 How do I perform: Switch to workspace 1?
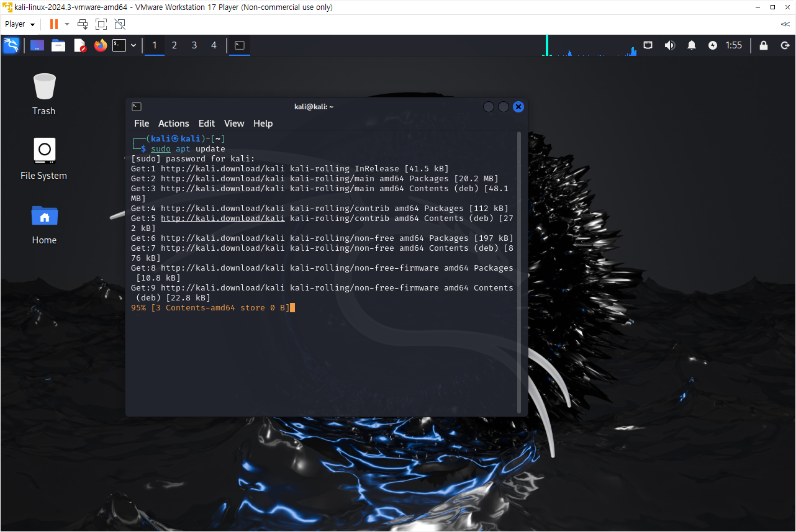[x=155, y=45]
